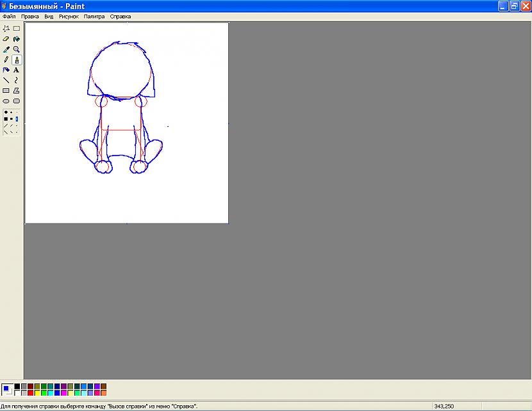
Task: Select the Rounded Rectangle tool
Action: [x=16, y=101]
